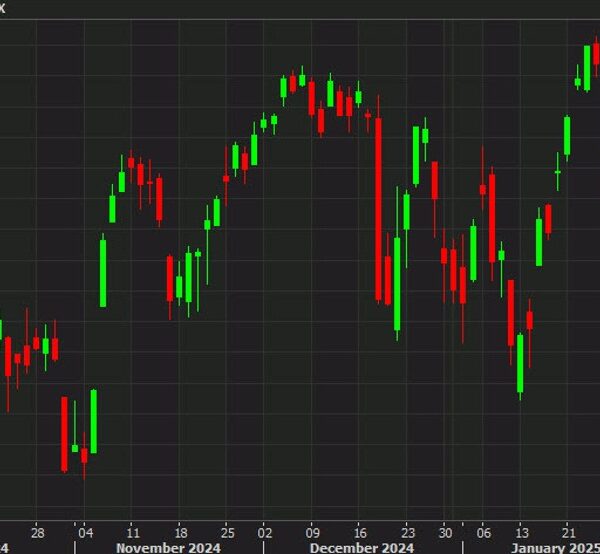Click the rightmost red candle at chart edge

click(x=596, y=53)
